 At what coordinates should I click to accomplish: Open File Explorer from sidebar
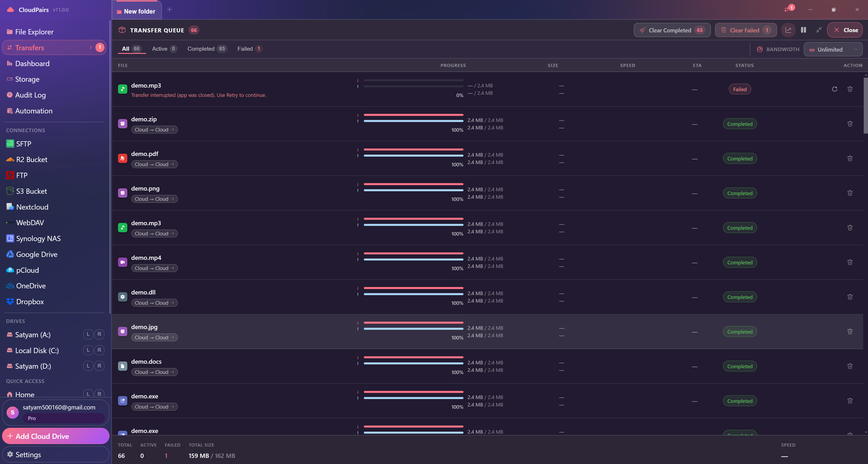(x=54, y=32)
